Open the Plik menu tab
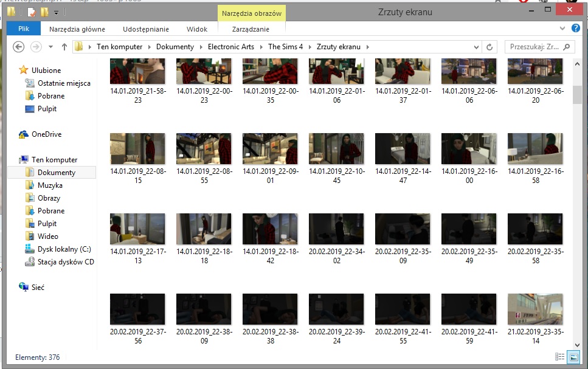588x369 pixels. tap(24, 29)
